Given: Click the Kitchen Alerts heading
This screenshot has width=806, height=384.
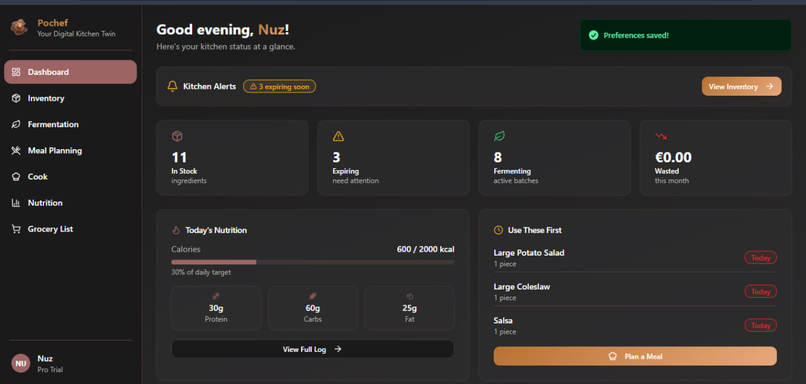Looking at the screenshot, I should pos(209,86).
